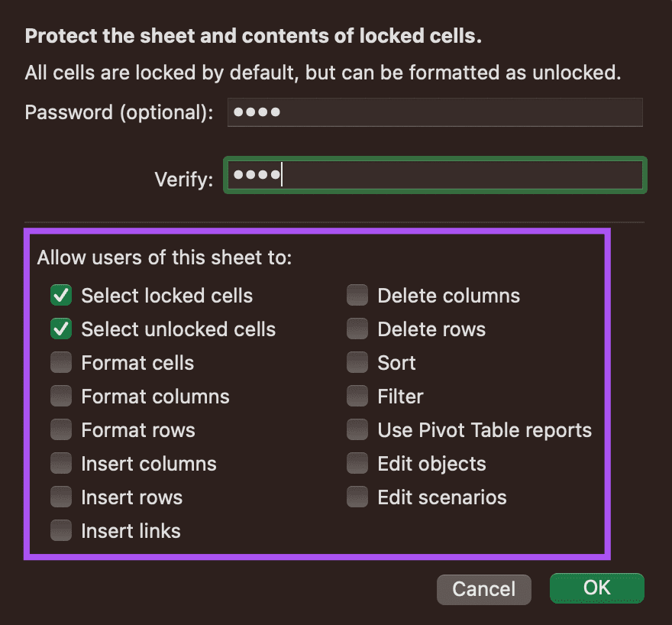Click the Password (optional) field

[x=435, y=112]
